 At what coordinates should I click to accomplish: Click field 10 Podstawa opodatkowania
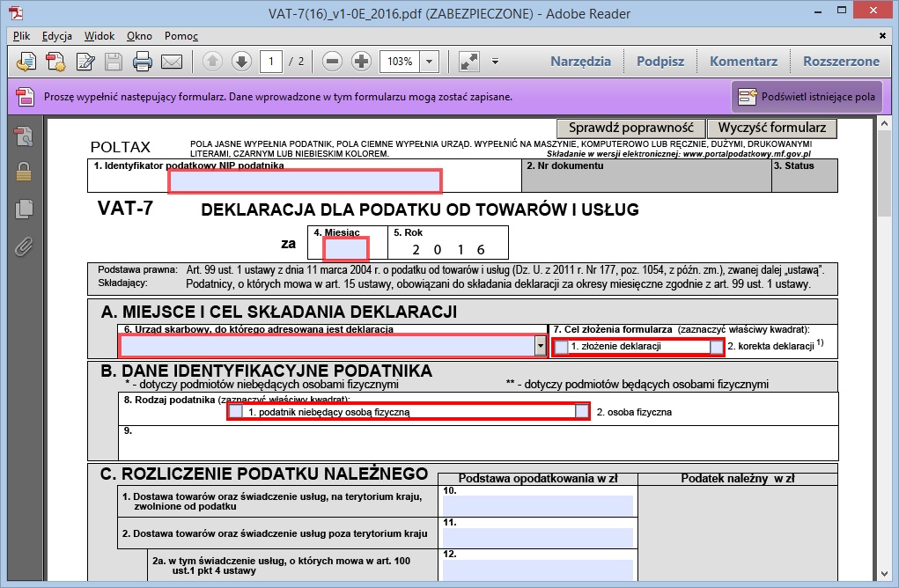click(x=538, y=505)
